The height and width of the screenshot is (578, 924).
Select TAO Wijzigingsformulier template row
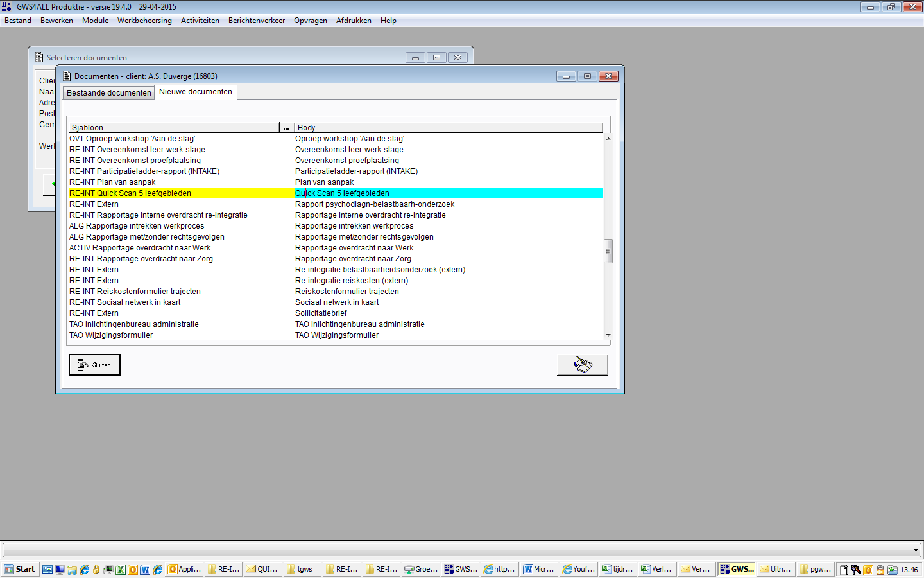(336, 335)
